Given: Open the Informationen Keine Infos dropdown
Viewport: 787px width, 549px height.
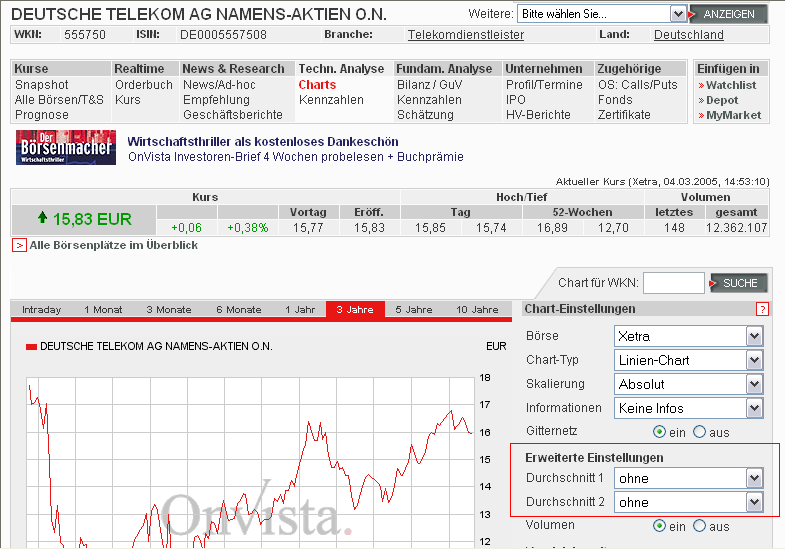Looking at the screenshot, I should tap(689, 408).
